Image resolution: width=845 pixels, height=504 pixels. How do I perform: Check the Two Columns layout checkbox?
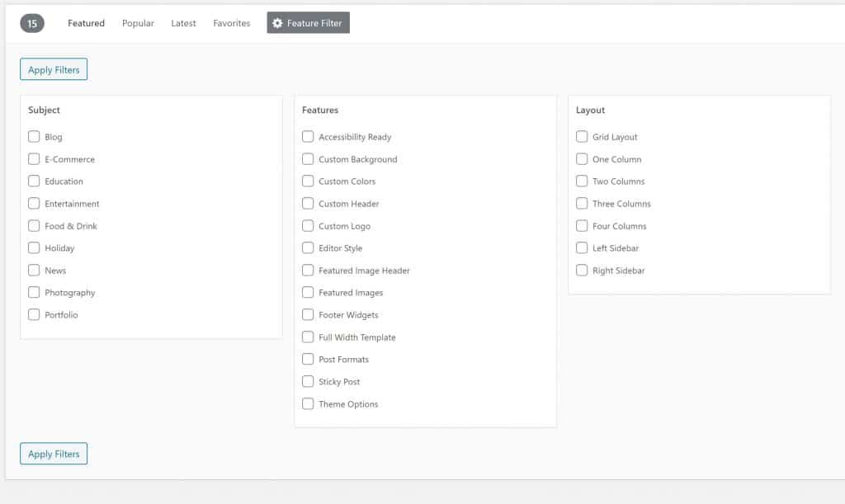[x=582, y=181]
